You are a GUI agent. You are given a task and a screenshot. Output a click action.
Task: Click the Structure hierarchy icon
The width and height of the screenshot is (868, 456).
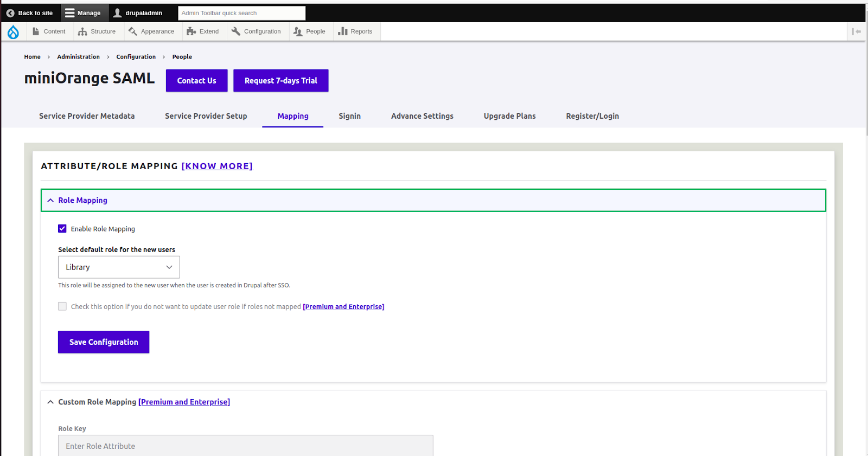[82, 31]
